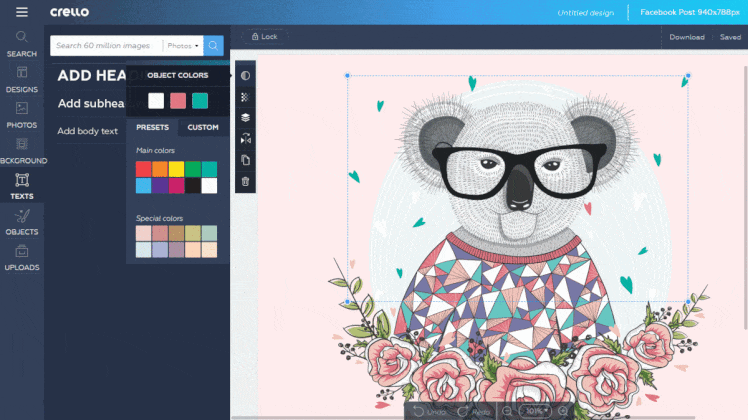This screenshot has height=420, width=748.
Task: Pick the lavender Special colors swatch
Action: (160, 250)
